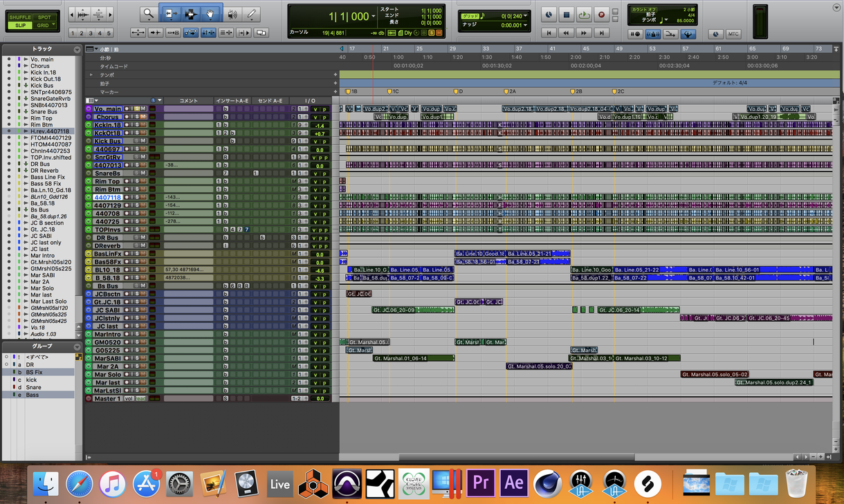Screen dimensions: 844x504
Task: Open the Track list header dropdown menu
Action: (x=77, y=50)
